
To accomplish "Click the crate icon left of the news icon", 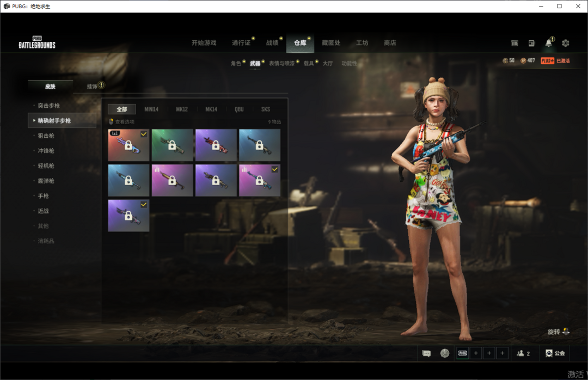I will [514, 43].
